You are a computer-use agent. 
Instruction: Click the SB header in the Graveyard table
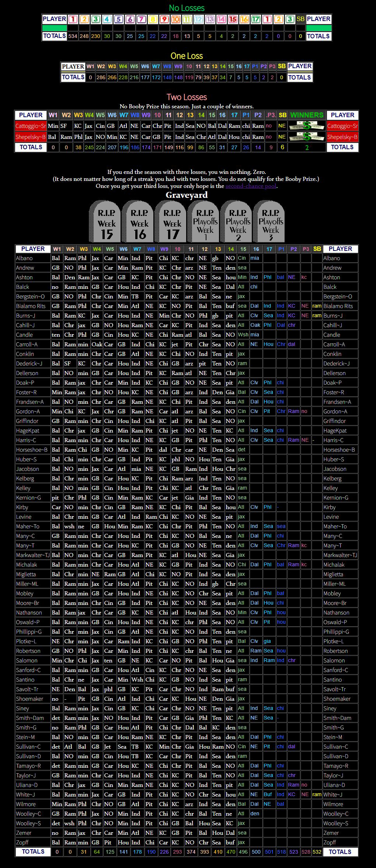click(317, 249)
